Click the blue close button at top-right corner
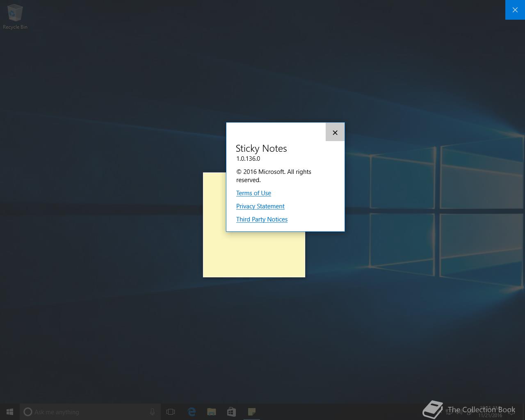Screen dimensions: 525x420 (x=515, y=10)
